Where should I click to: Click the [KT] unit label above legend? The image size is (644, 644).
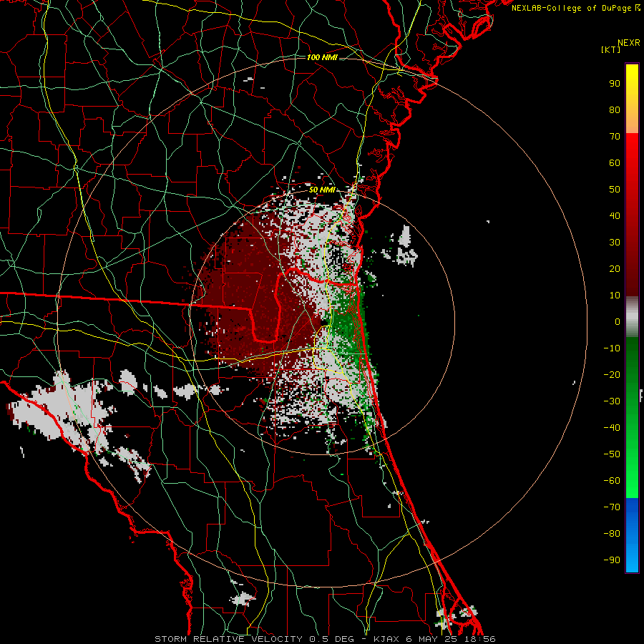coord(611,49)
